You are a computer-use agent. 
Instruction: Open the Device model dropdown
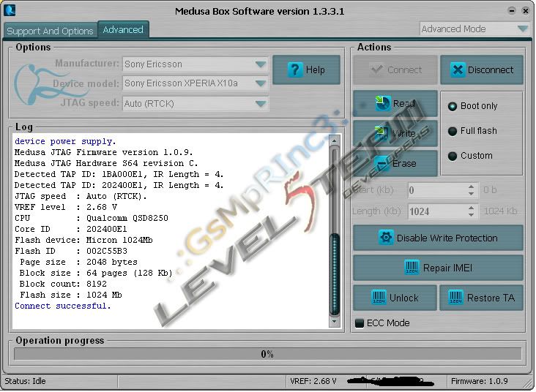(196, 83)
